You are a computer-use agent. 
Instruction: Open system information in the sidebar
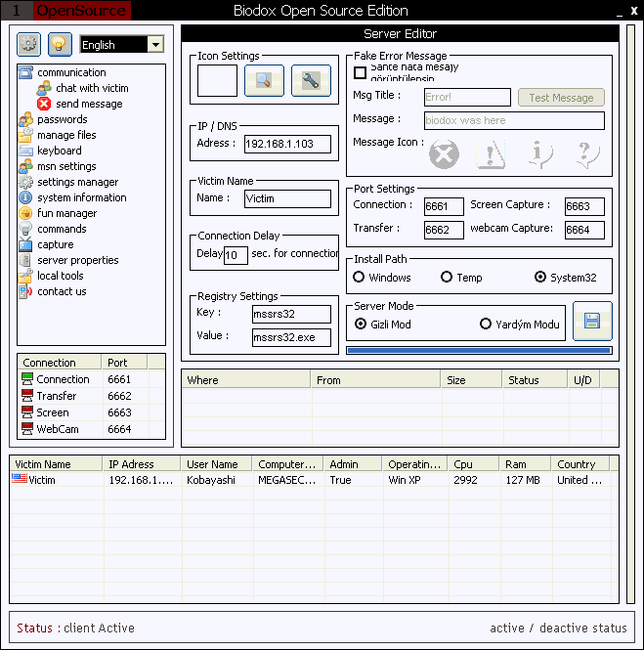click(81, 197)
